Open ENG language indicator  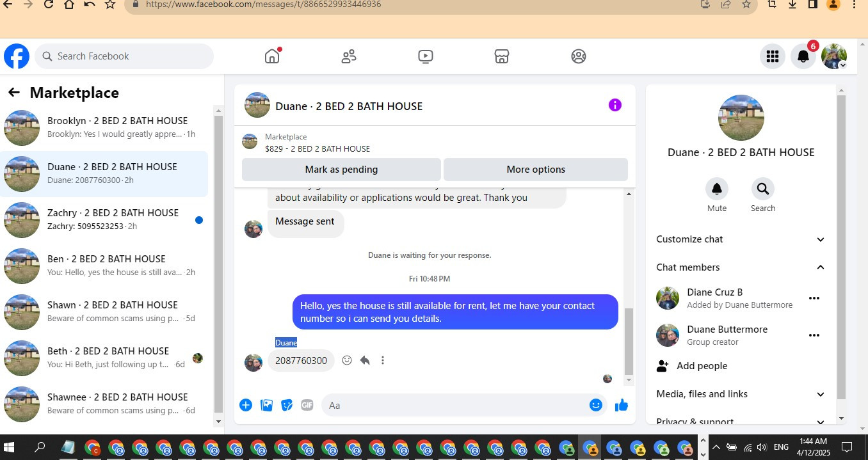[x=781, y=447]
